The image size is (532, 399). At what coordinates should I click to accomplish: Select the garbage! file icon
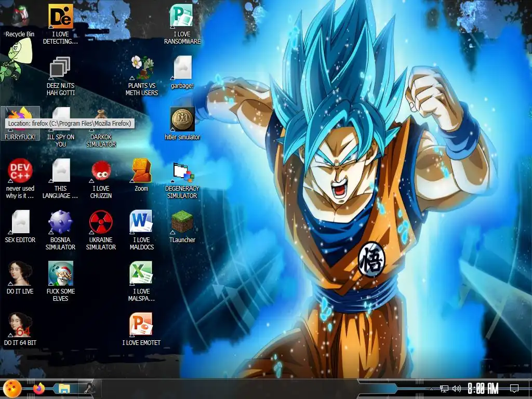coord(182,68)
